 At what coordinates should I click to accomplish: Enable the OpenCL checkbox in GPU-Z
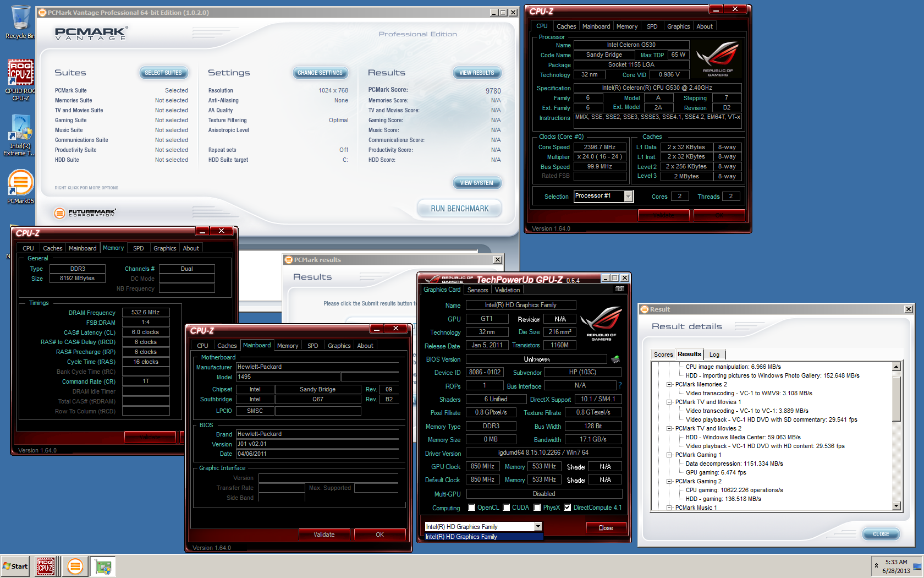click(471, 508)
